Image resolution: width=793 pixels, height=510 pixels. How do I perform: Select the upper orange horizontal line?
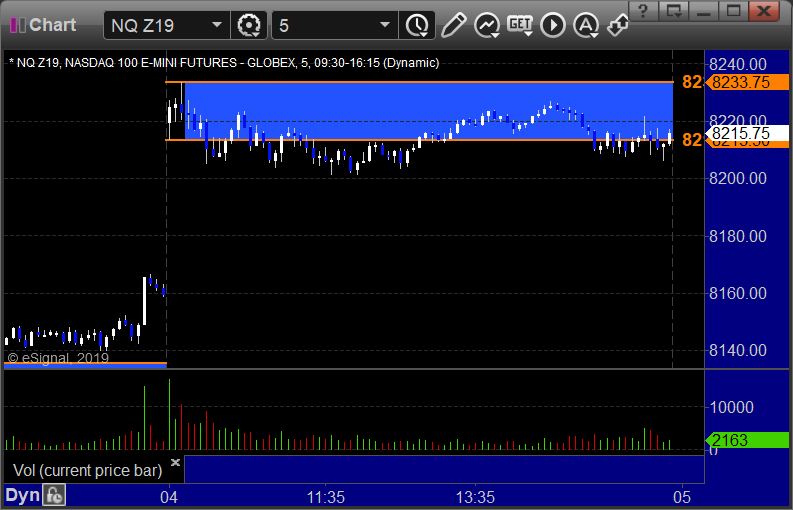(419, 81)
